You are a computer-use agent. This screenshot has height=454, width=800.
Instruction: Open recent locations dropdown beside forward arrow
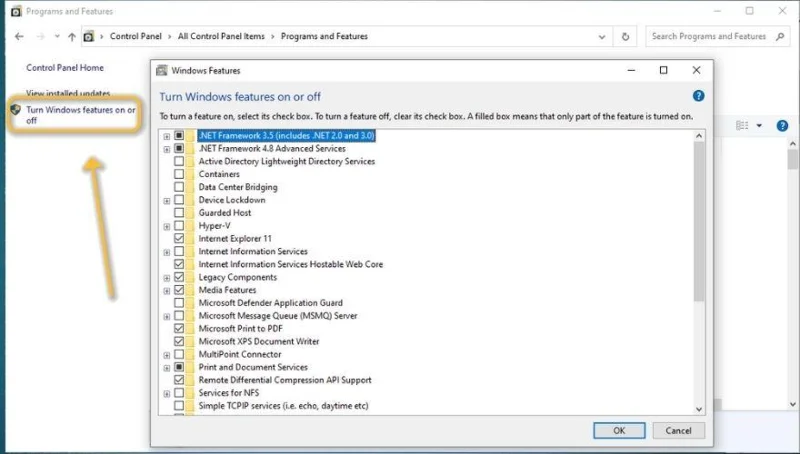57,37
